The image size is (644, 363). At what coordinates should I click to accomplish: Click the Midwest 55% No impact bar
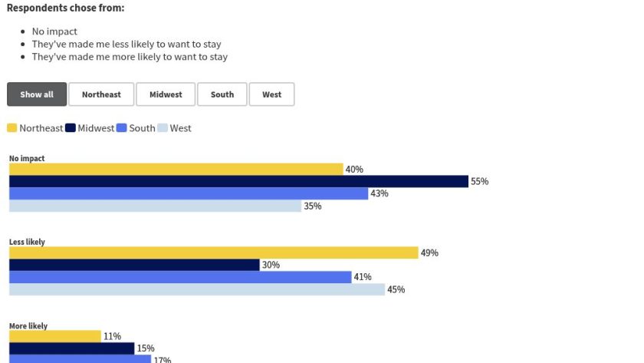(238, 182)
